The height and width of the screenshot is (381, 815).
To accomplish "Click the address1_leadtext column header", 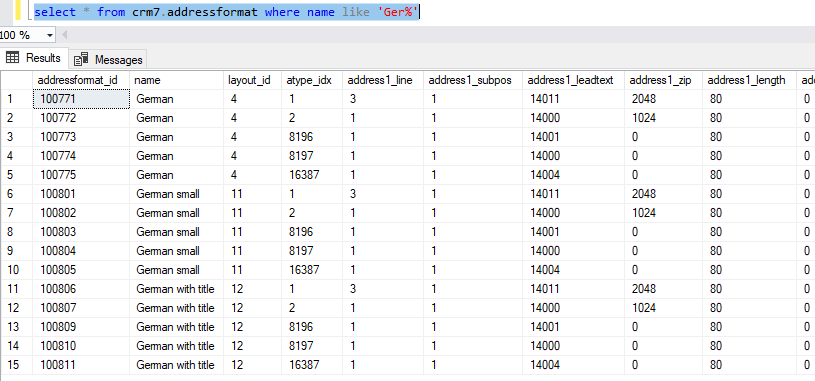I will [573, 80].
